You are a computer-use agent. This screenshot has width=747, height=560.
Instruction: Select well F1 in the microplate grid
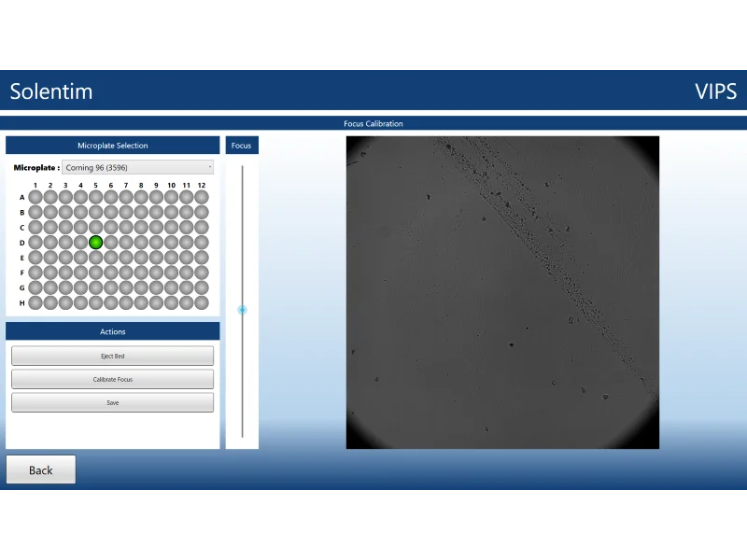tap(35, 273)
